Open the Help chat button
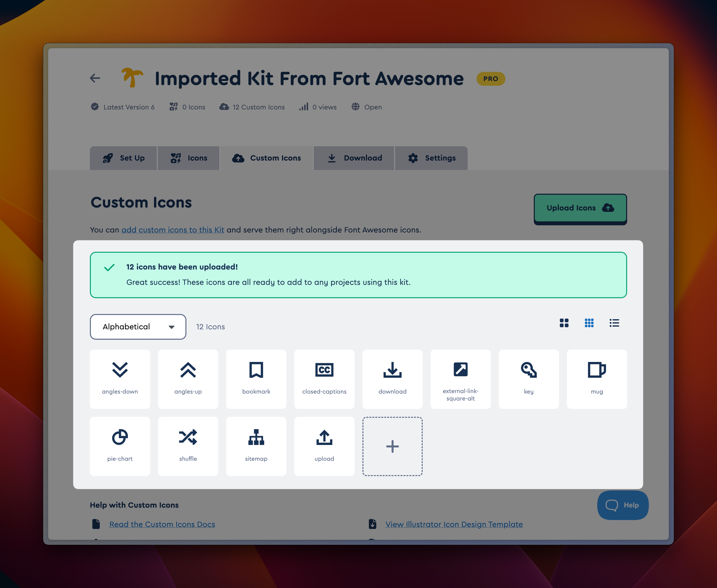Image resolution: width=717 pixels, height=588 pixels. pyautogui.click(x=622, y=505)
